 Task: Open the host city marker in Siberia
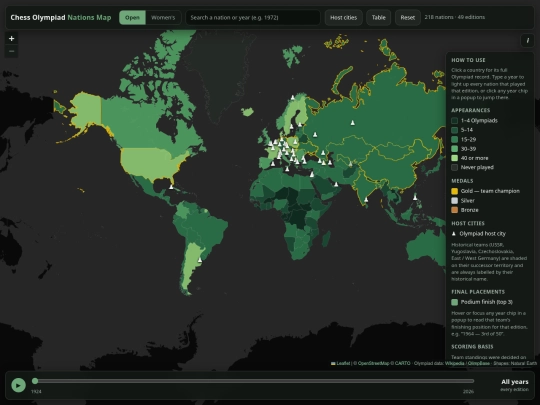[352, 123]
